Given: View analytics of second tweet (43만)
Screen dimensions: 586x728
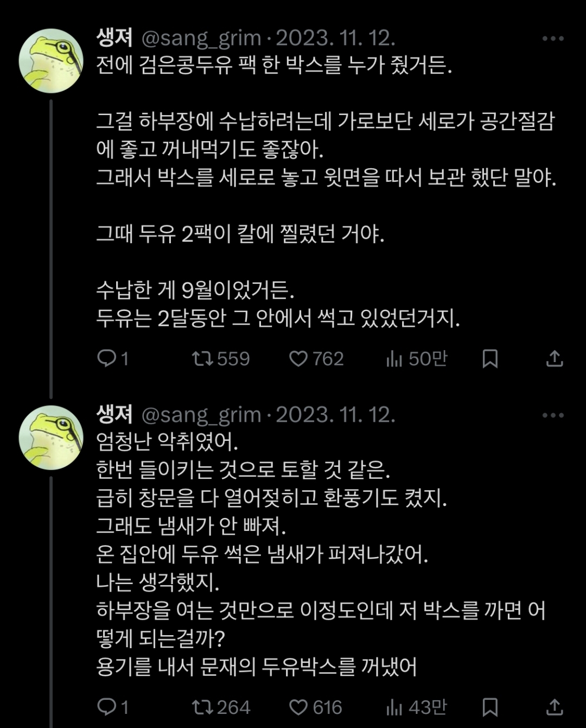Looking at the screenshot, I should coord(394,707).
